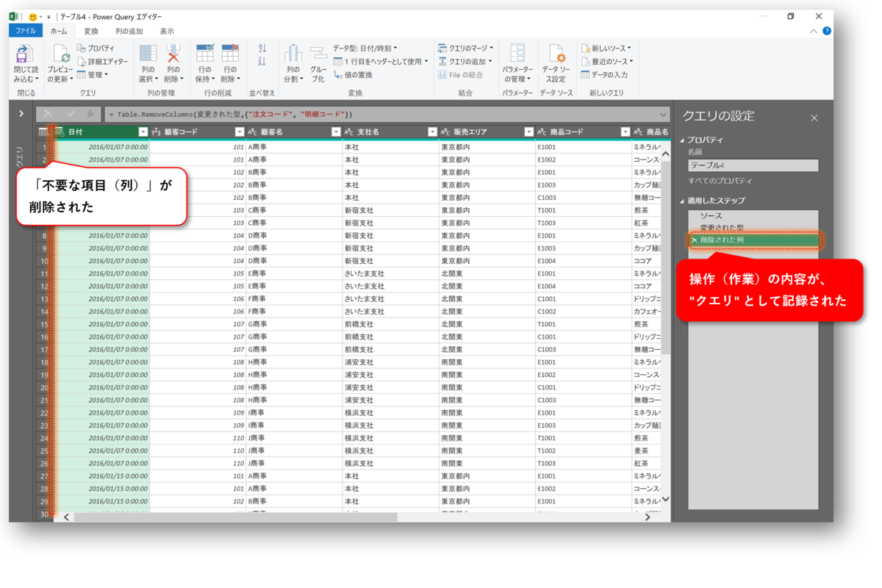This screenshot has height=588, width=882.
Task: Open the クエリのマージ dropdown
Action: pos(466,49)
